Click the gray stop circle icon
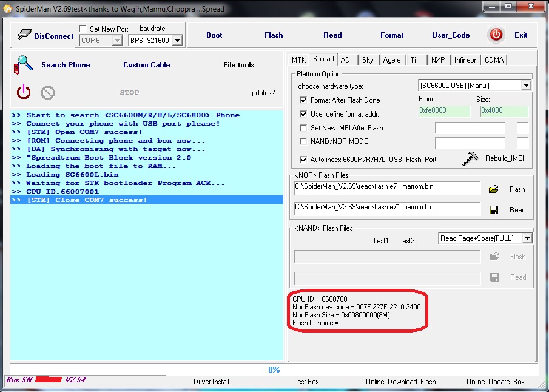549x392 pixels. (x=48, y=93)
